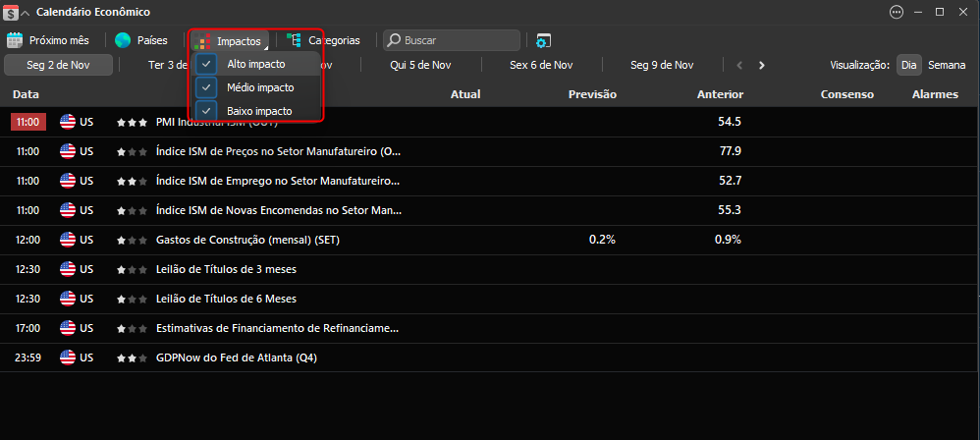Click the 77.9 previous value

tap(730, 151)
